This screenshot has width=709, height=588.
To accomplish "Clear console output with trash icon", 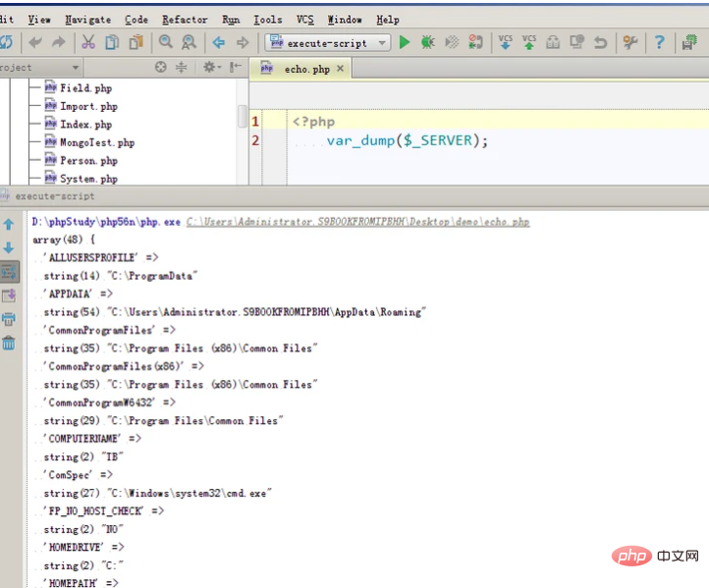I will coord(9,344).
